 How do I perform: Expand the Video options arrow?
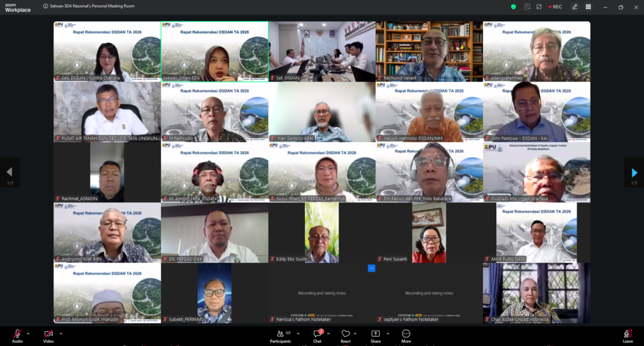[61, 333]
